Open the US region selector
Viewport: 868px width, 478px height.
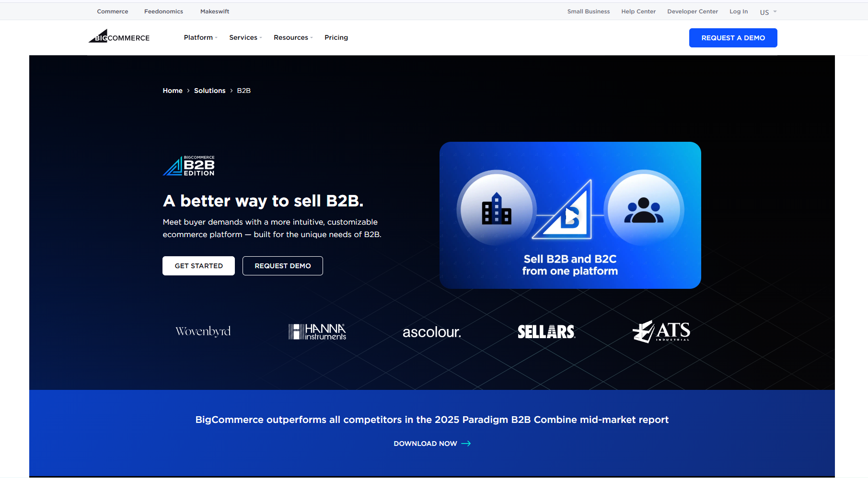[x=768, y=12]
